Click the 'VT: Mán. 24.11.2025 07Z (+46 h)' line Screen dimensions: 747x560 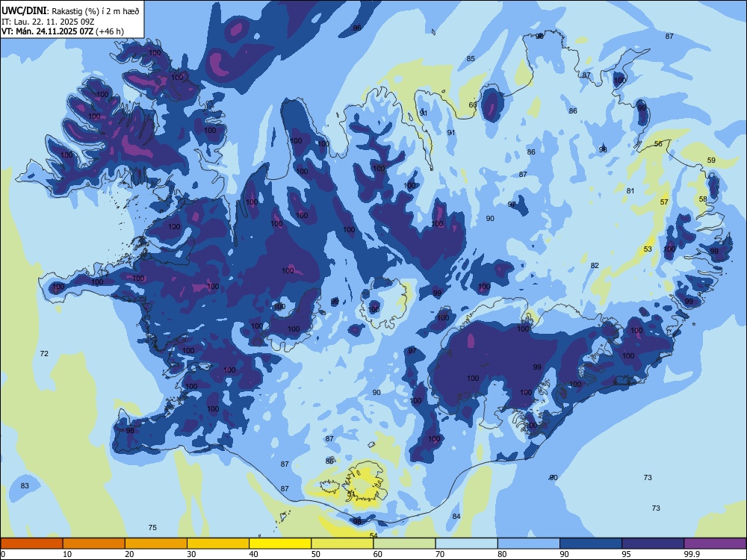click(63, 31)
